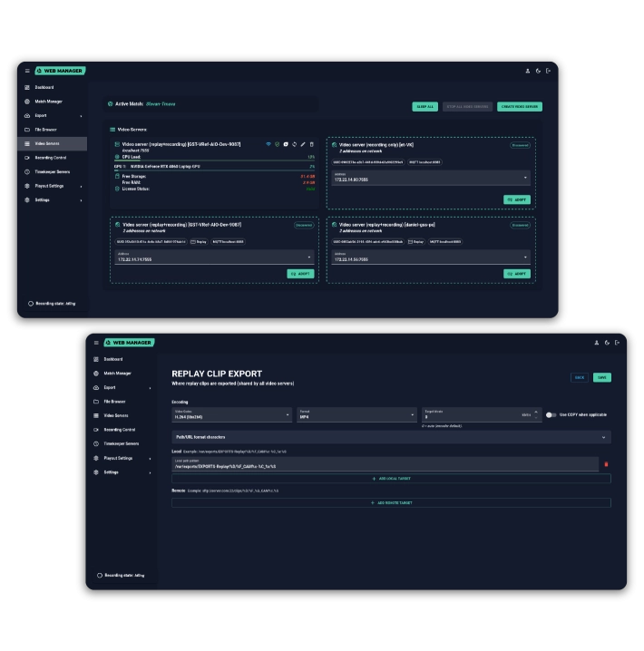
Task: Delete local path target with red trash icon
Action: (x=606, y=464)
